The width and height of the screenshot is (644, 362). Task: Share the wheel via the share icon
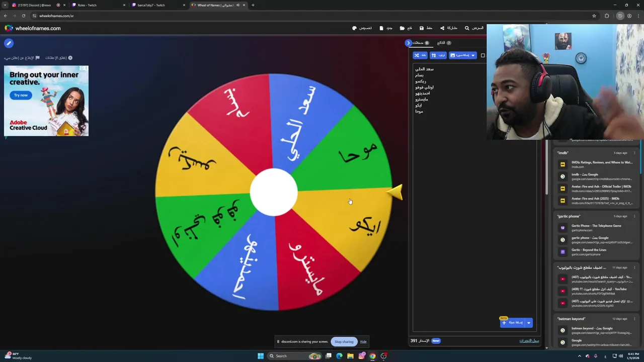tap(448, 28)
